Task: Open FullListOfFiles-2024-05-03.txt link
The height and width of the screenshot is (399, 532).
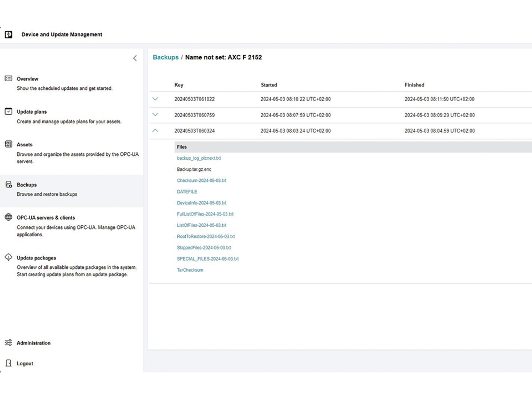Action: [x=205, y=214]
